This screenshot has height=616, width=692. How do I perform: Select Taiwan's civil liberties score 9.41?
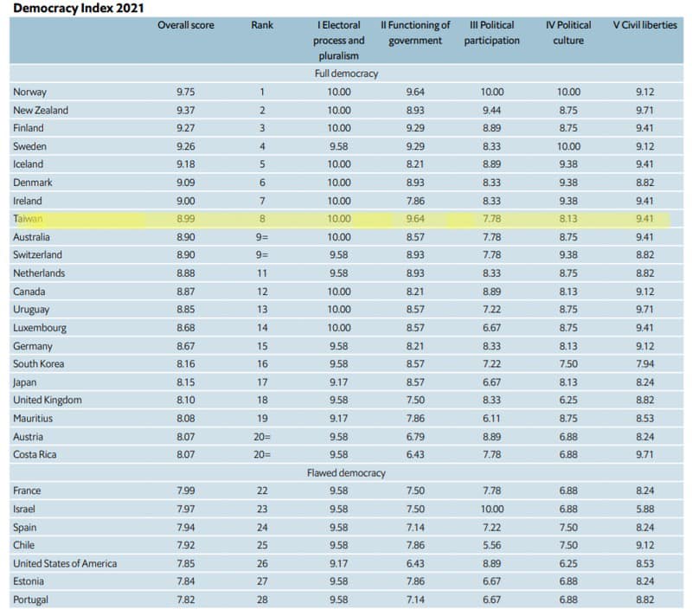(x=644, y=219)
